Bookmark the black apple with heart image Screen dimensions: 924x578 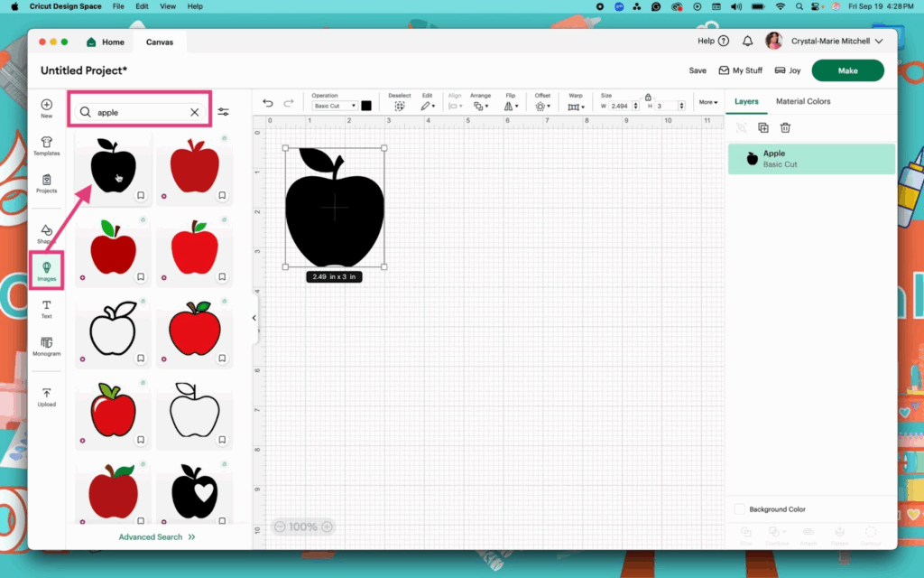click(x=222, y=521)
